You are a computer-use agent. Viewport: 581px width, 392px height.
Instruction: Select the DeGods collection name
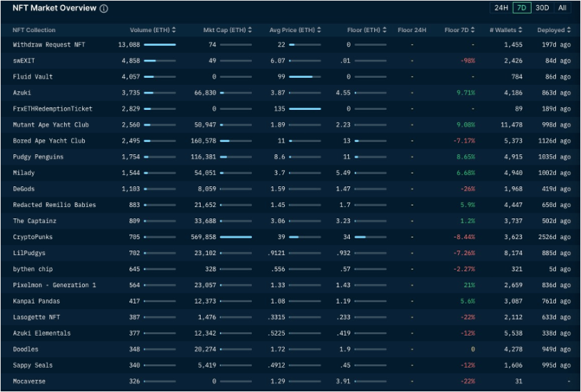point(24,189)
